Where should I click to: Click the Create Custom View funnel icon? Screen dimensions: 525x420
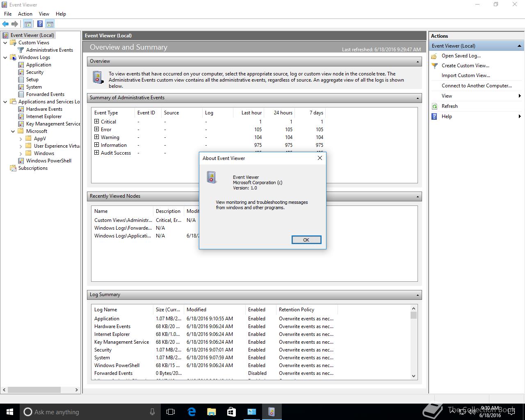(x=434, y=66)
